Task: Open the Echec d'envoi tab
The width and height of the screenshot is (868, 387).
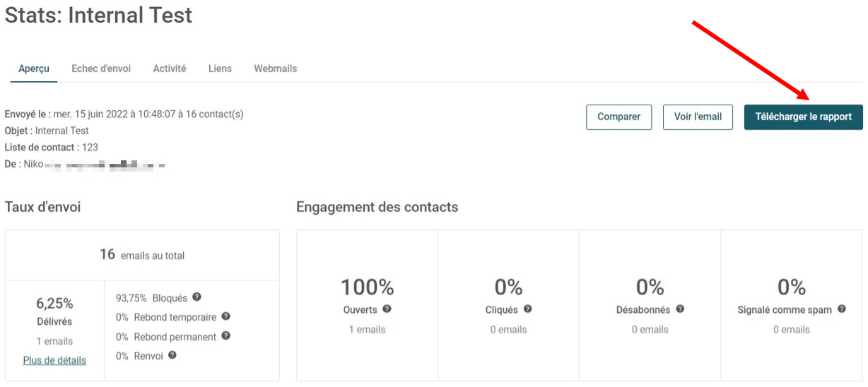Action: (x=101, y=69)
